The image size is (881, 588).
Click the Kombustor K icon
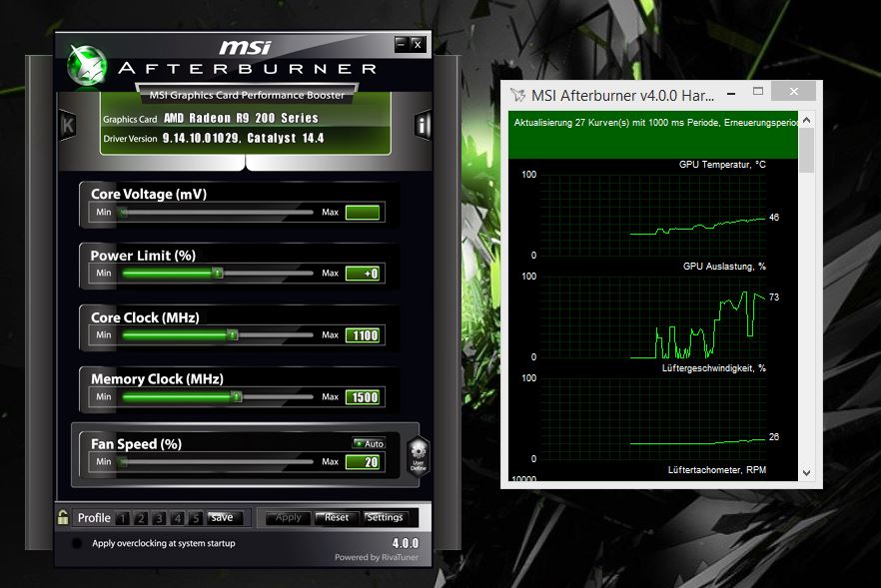pos(68,125)
